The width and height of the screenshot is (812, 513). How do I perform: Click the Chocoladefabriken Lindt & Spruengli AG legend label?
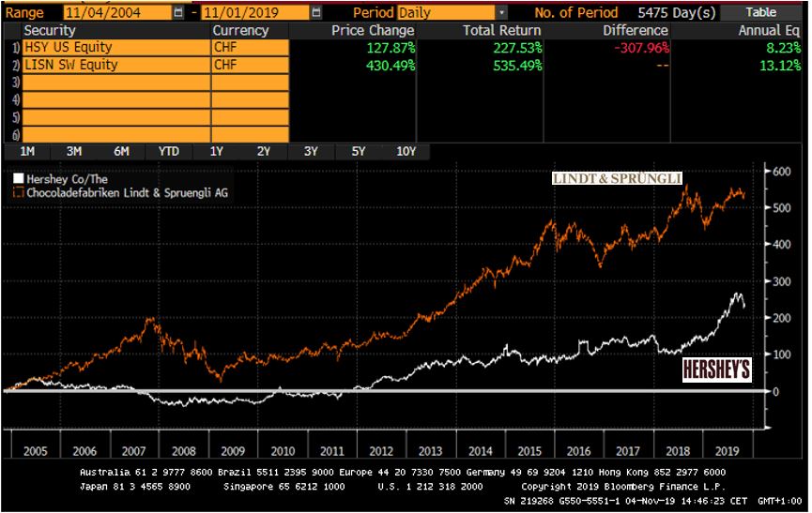pyautogui.click(x=128, y=193)
